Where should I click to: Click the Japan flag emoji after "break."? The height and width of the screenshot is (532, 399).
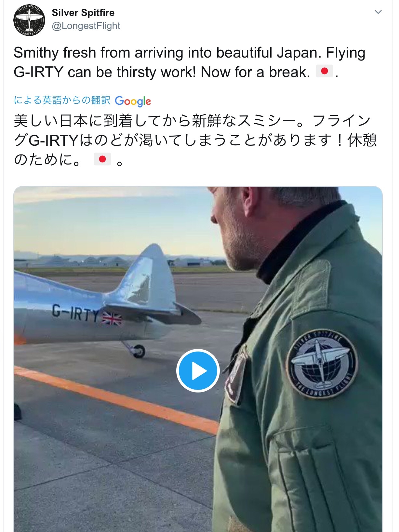click(x=324, y=71)
